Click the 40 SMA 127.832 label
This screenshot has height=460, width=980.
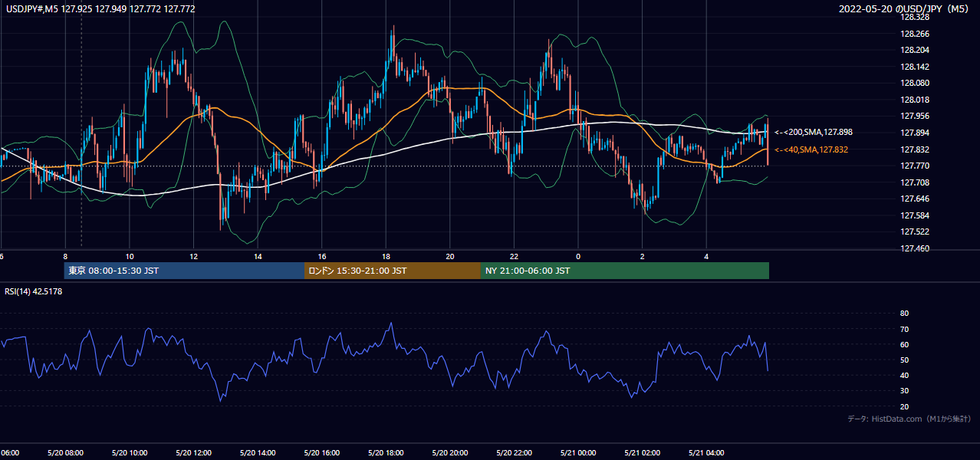[811, 149]
